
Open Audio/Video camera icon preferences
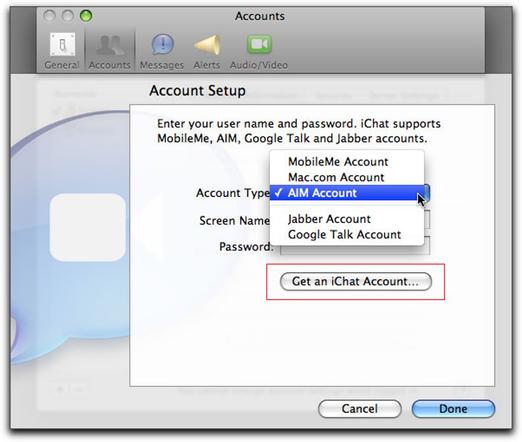click(259, 44)
